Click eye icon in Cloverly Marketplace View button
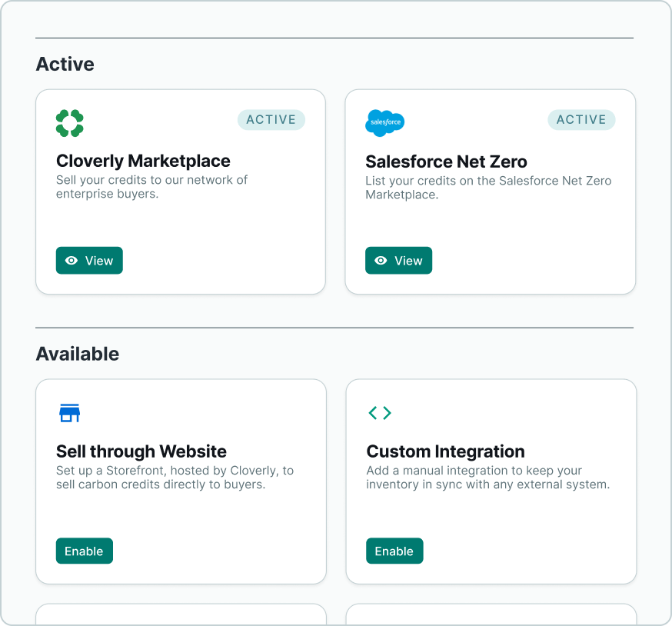672x626 pixels. (72, 260)
